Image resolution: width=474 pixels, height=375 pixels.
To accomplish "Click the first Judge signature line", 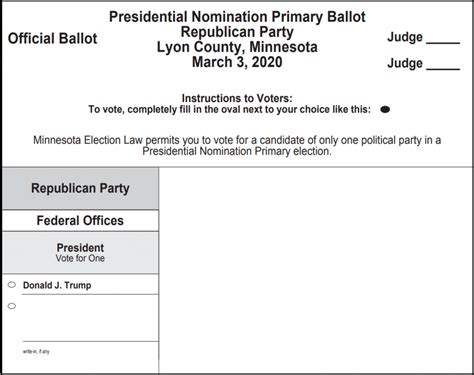I will click(x=443, y=43).
